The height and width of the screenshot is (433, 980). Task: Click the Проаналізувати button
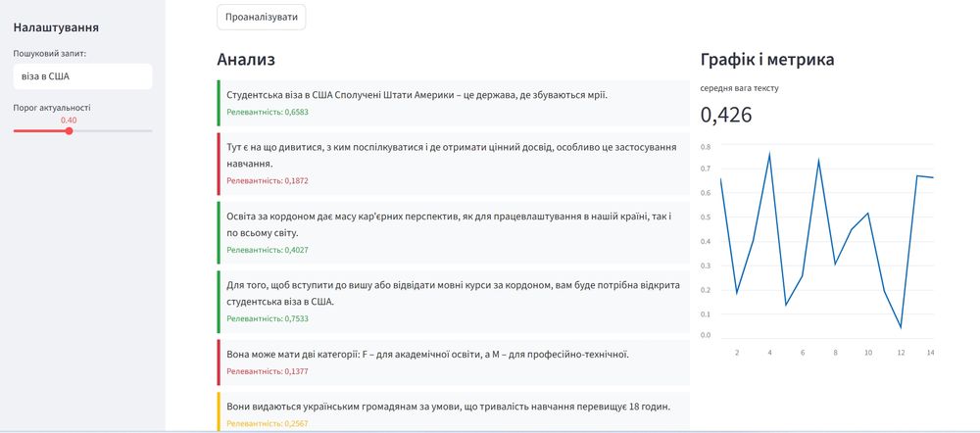coord(261,18)
